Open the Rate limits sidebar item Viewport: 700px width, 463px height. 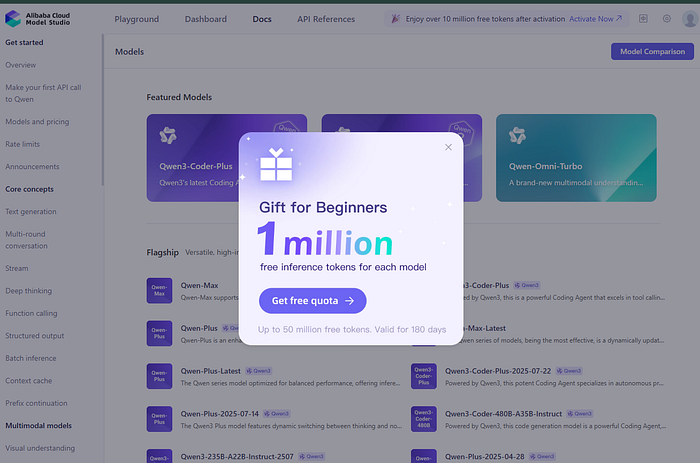tap(22, 144)
